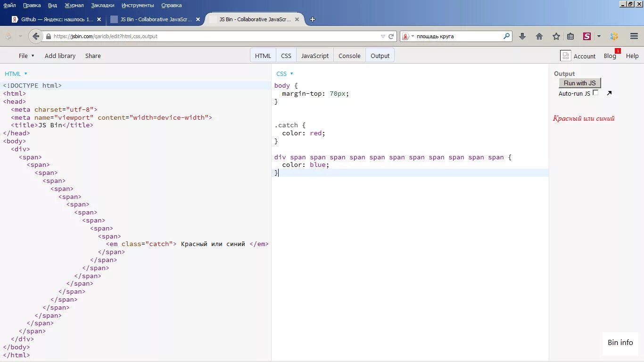Viewport: 644px width, 362px height.
Task: Toggle the JavaScript panel button
Action: click(x=315, y=56)
